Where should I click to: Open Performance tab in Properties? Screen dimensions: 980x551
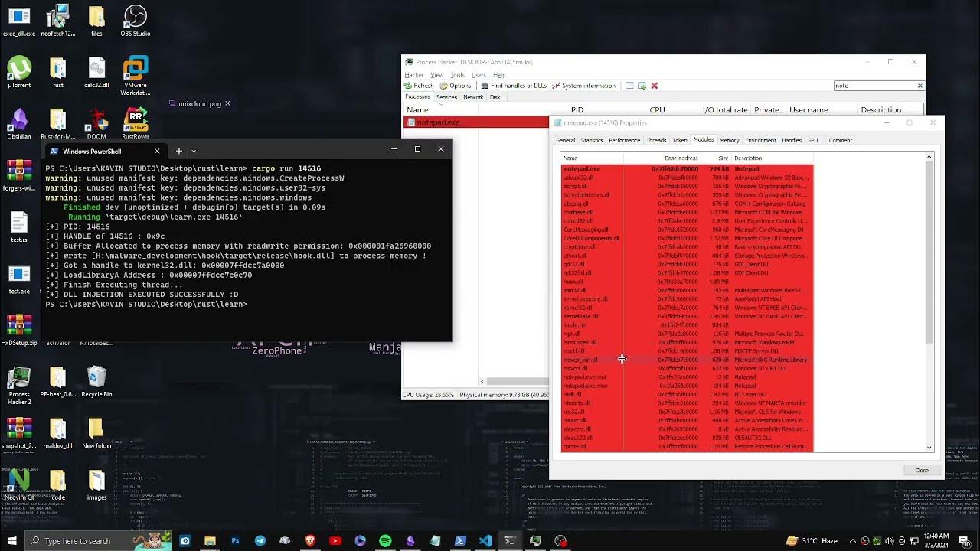(624, 140)
